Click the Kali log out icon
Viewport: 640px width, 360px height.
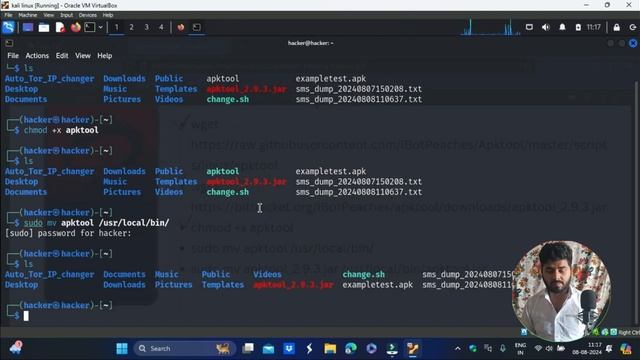[x=633, y=27]
